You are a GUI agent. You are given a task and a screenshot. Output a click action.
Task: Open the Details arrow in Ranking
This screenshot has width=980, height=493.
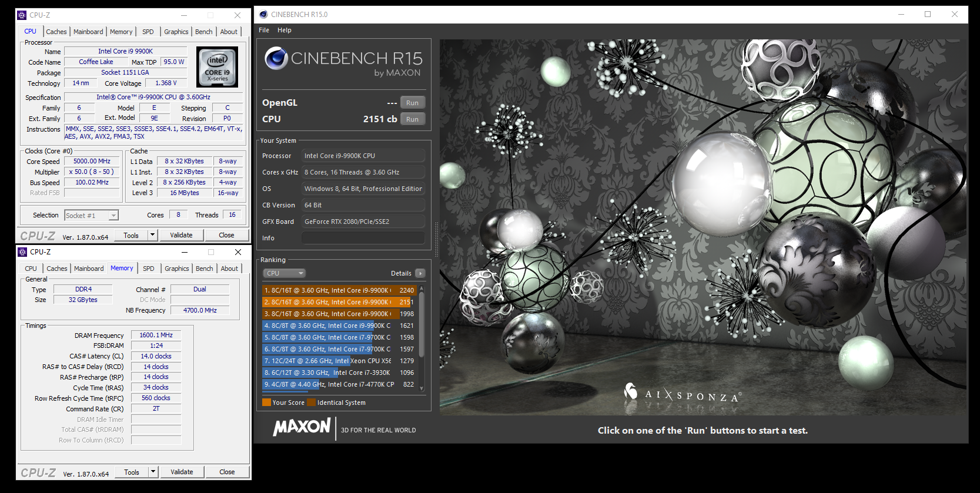pos(420,273)
